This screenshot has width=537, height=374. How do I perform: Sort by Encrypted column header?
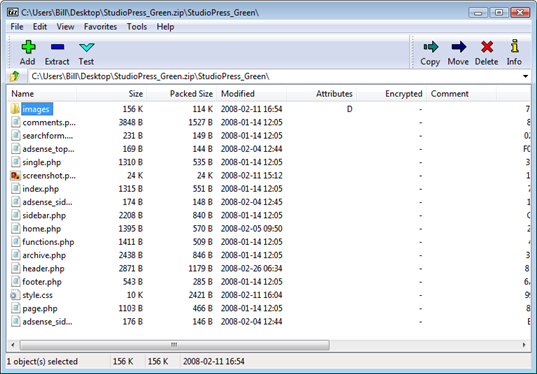[x=391, y=94]
